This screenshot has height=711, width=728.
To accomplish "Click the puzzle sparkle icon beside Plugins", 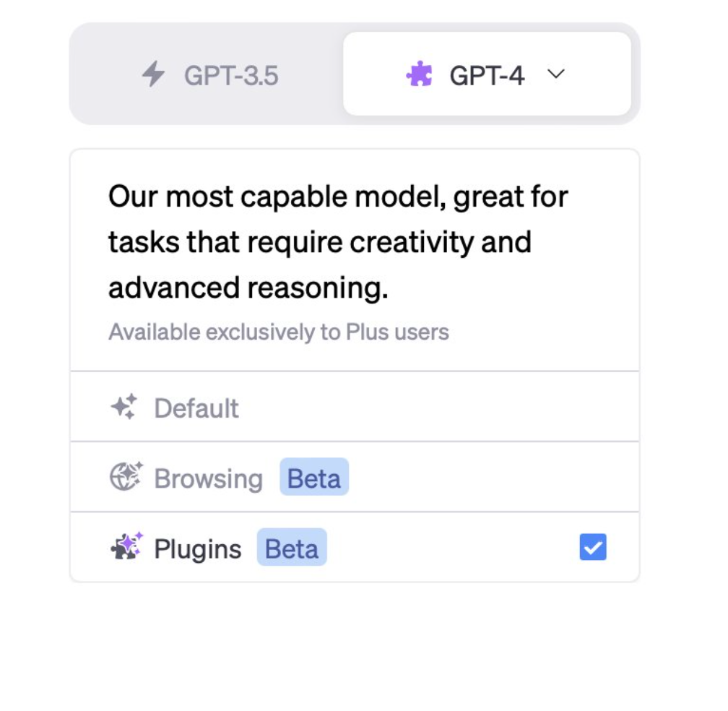I will [x=126, y=546].
